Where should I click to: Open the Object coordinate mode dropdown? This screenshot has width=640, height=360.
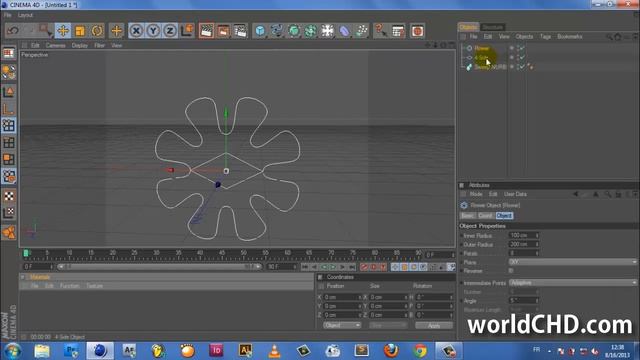[342, 325]
